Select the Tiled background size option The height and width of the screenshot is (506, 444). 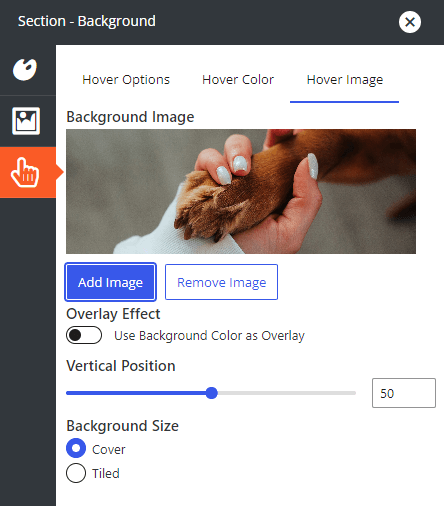pos(76,473)
